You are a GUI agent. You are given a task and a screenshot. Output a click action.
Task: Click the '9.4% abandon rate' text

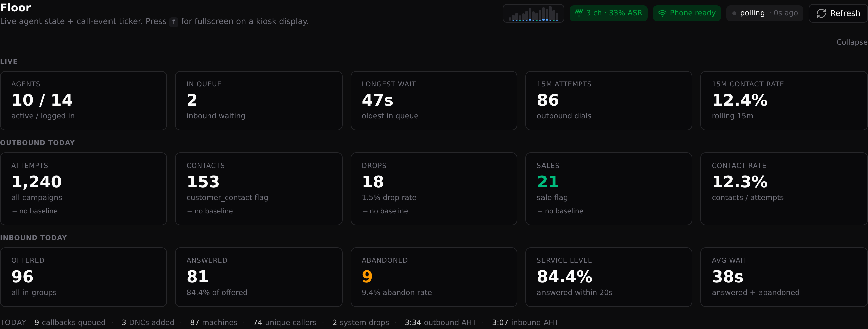pos(397,292)
